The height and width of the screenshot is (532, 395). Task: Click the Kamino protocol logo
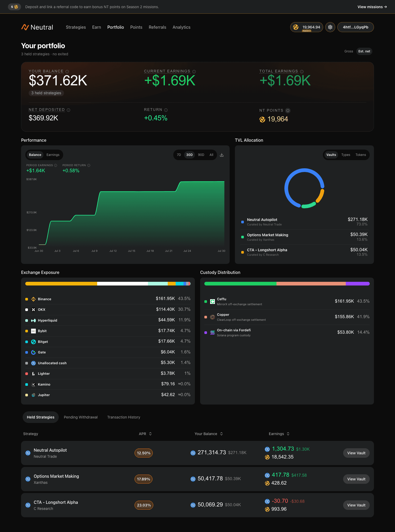33,385
